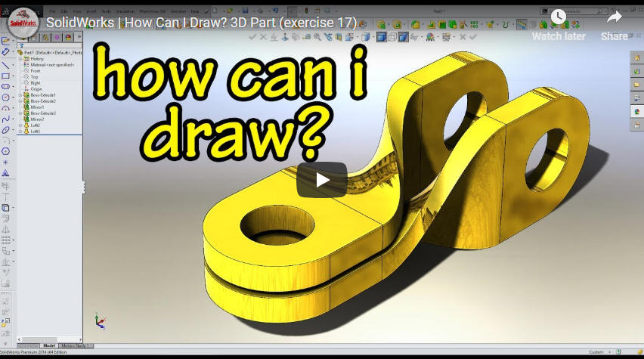Screen dimensions: 644x359
Task: Switch to the Model bottom tab
Action: click(x=48, y=346)
